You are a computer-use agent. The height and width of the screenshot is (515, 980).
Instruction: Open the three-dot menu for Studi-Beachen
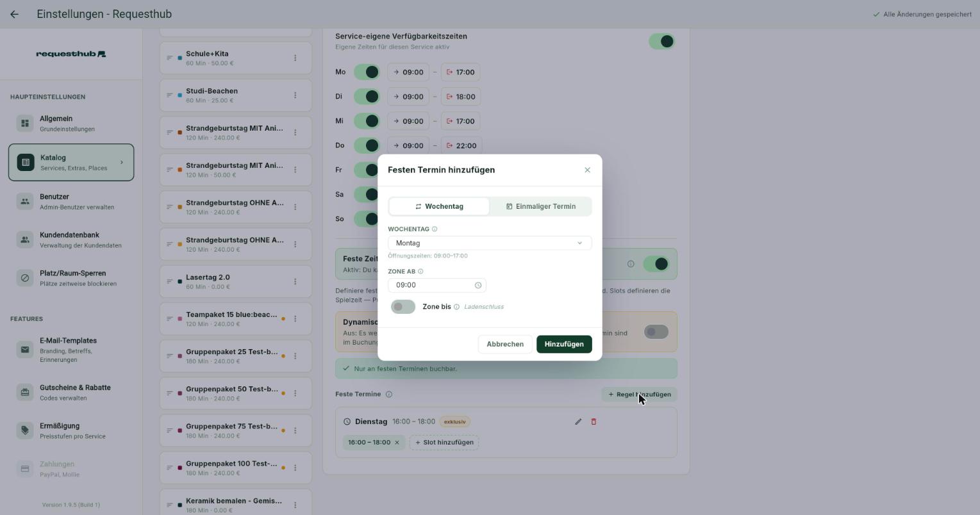[x=295, y=95]
